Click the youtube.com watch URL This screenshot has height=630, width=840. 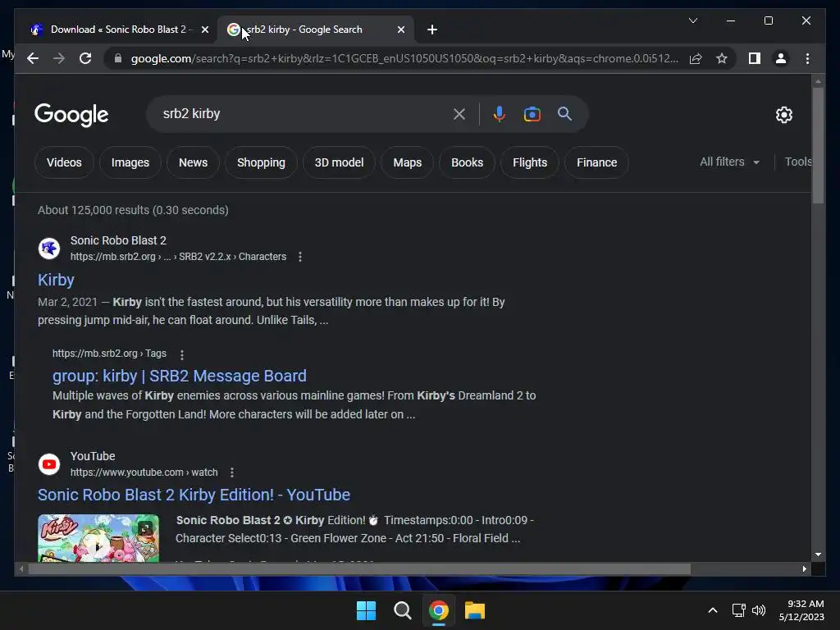coord(144,472)
